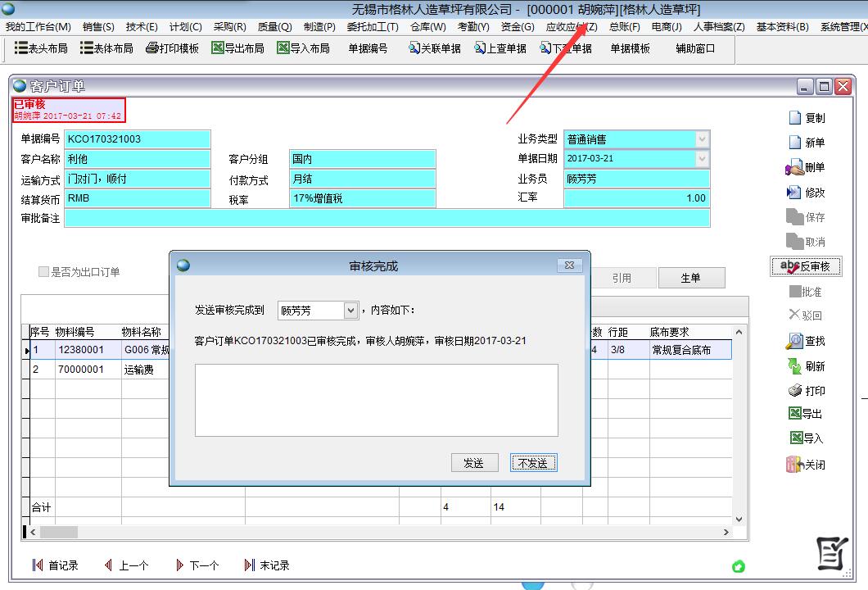The width and height of the screenshot is (868, 590).
Task: Open the 销售(S) menu
Action: coord(98,27)
